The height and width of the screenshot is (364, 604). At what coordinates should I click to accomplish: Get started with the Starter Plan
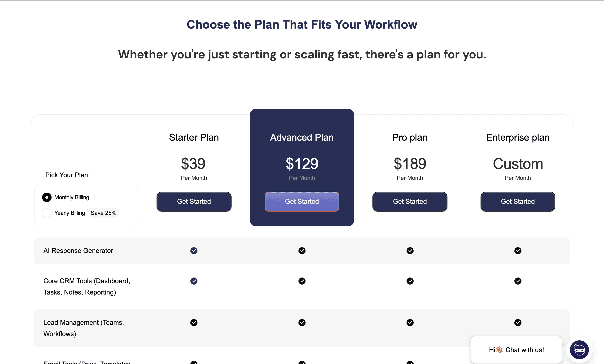(194, 201)
